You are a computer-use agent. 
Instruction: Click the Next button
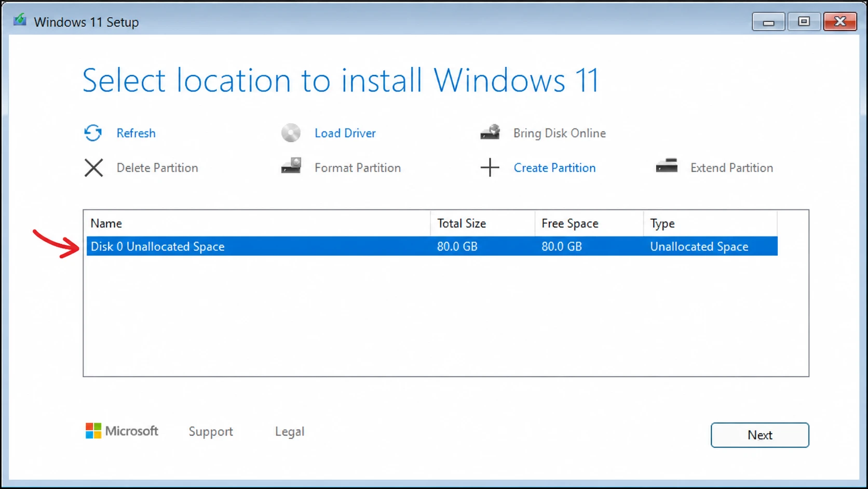759,435
